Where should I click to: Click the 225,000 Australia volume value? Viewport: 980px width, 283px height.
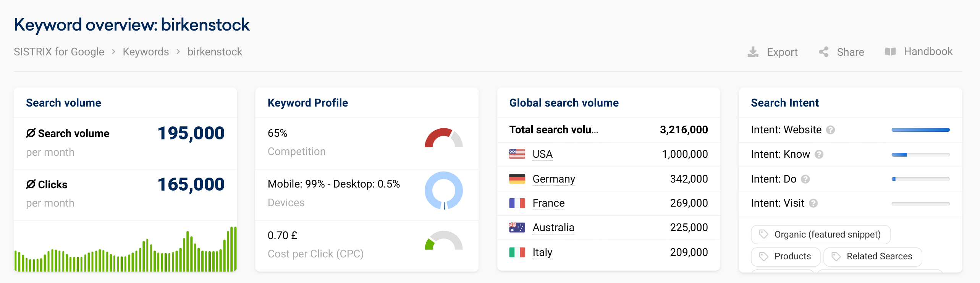pyautogui.click(x=689, y=228)
